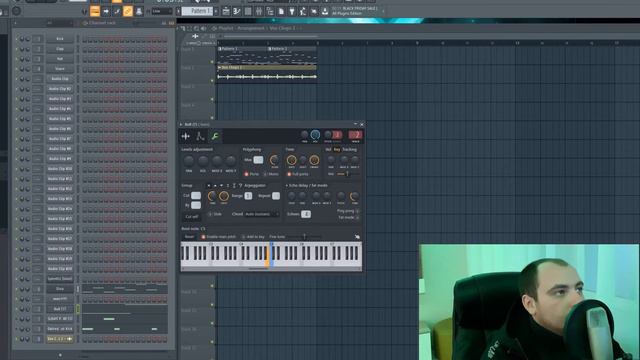640x360 pixels.
Task: Click the speaker icon in Playlist title bar
Action: click(203, 29)
